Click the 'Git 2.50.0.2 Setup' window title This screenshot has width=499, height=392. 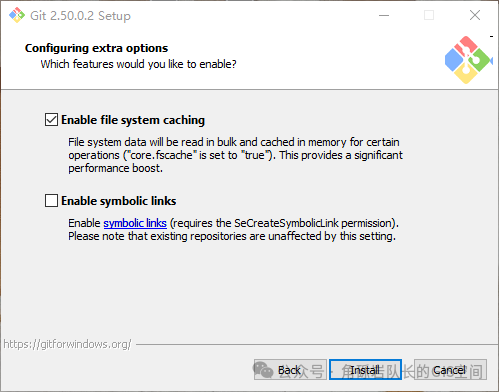click(80, 16)
